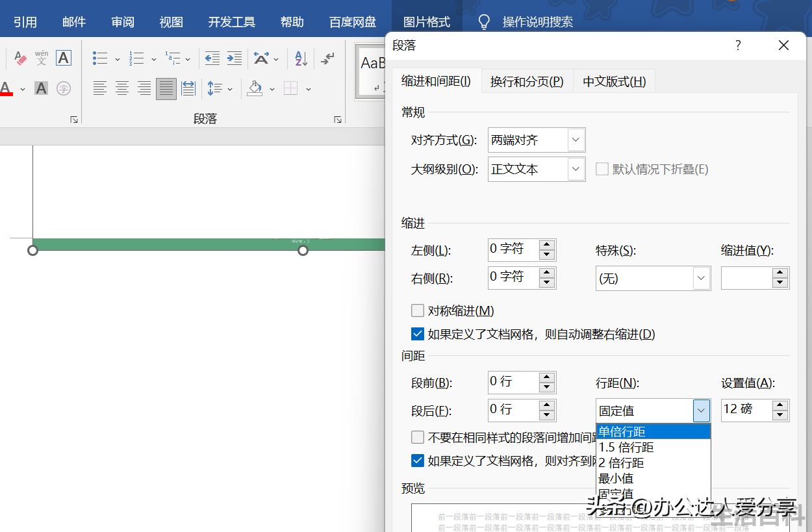The width and height of the screenshot is (812, 532).
Task: Open line spacing dropdown arrow
Action: [230, 89]
